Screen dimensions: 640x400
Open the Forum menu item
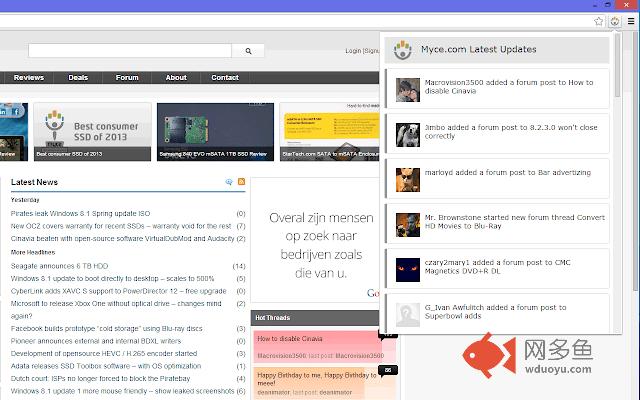click(127, 78)
